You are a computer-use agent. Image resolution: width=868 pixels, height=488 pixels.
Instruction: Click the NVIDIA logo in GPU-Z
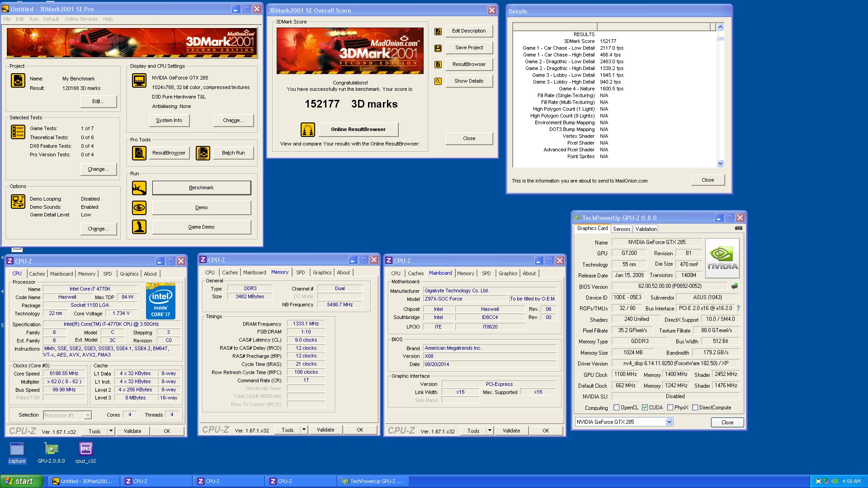click(x=722, y=258)
